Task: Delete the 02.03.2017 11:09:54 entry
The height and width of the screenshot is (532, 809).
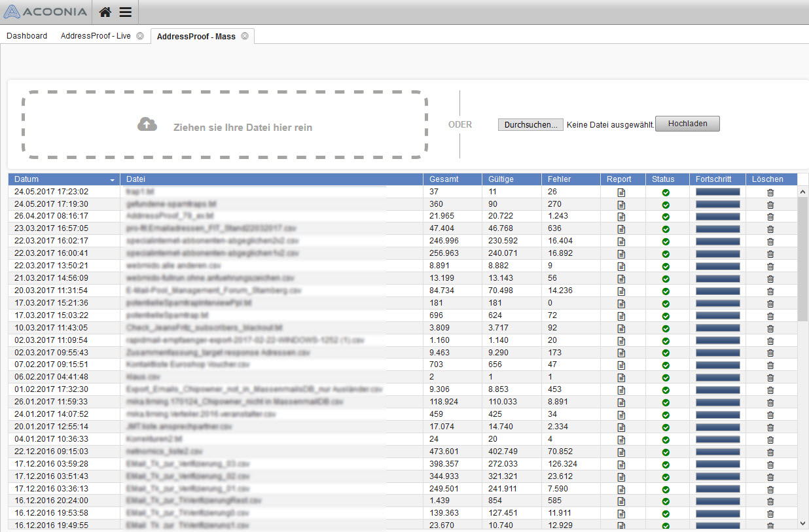Action: pyautogui.click(x=770, y=341)
